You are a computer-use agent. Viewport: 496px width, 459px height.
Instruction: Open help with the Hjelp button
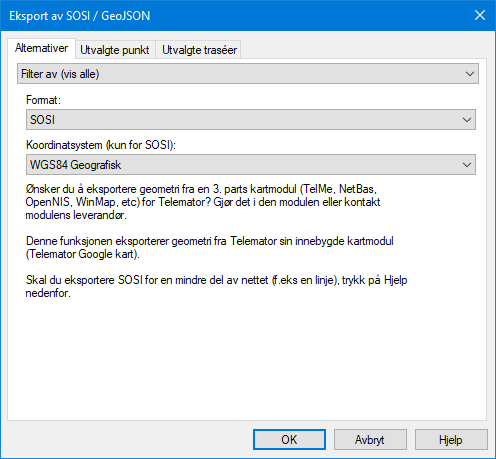[451, 440]
